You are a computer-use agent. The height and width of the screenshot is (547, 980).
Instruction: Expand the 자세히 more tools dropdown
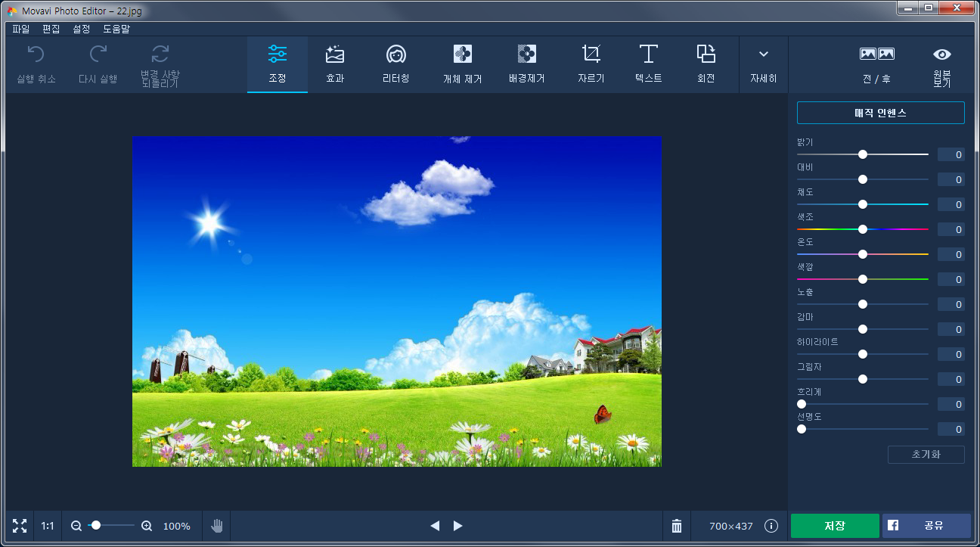tap(764, 64)
